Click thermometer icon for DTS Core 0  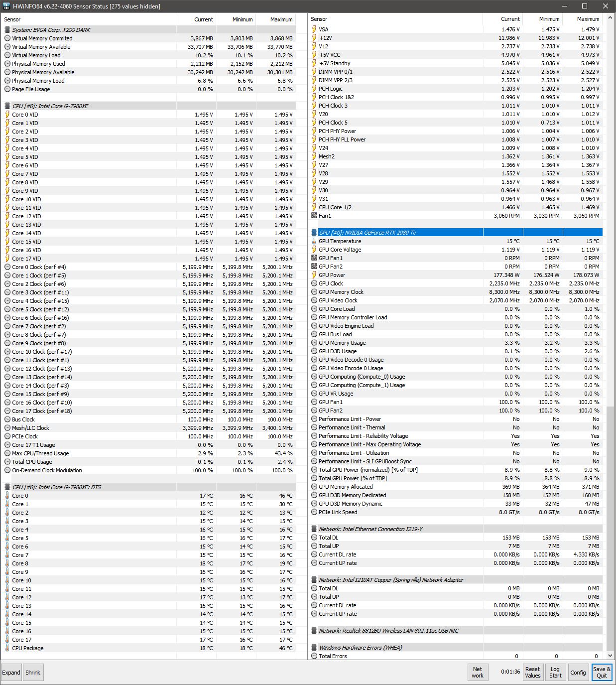pos(7,496)
